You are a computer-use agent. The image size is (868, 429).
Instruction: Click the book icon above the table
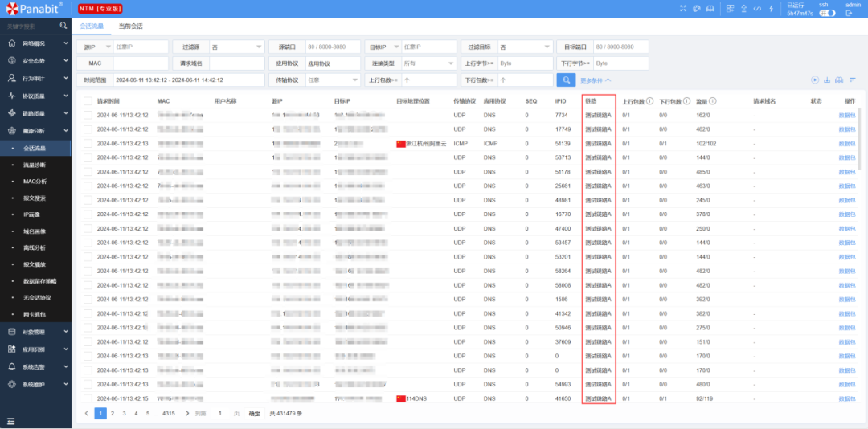pos(839,80)
